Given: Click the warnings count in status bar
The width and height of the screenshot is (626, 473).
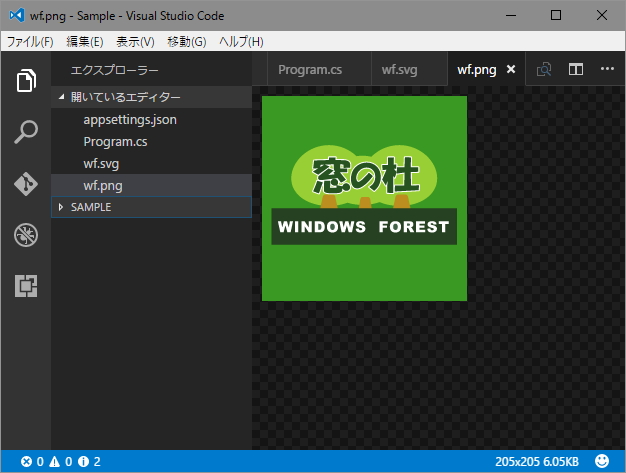Looking at the screenshot, I should click(60, 462).
